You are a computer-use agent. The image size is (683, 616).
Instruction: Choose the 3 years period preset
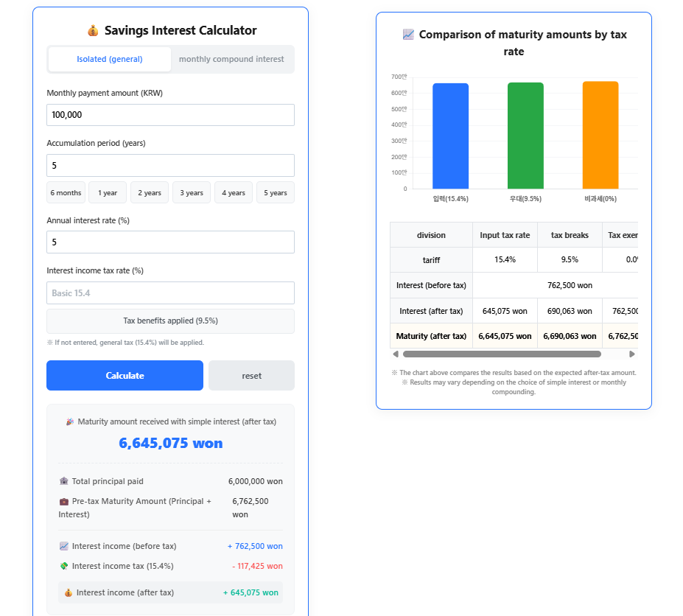tap(192, 192)
